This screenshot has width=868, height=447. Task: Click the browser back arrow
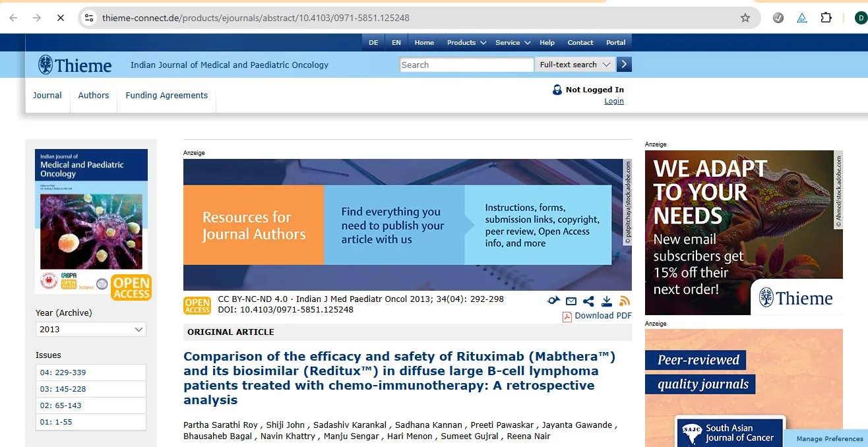coord(13,18)
